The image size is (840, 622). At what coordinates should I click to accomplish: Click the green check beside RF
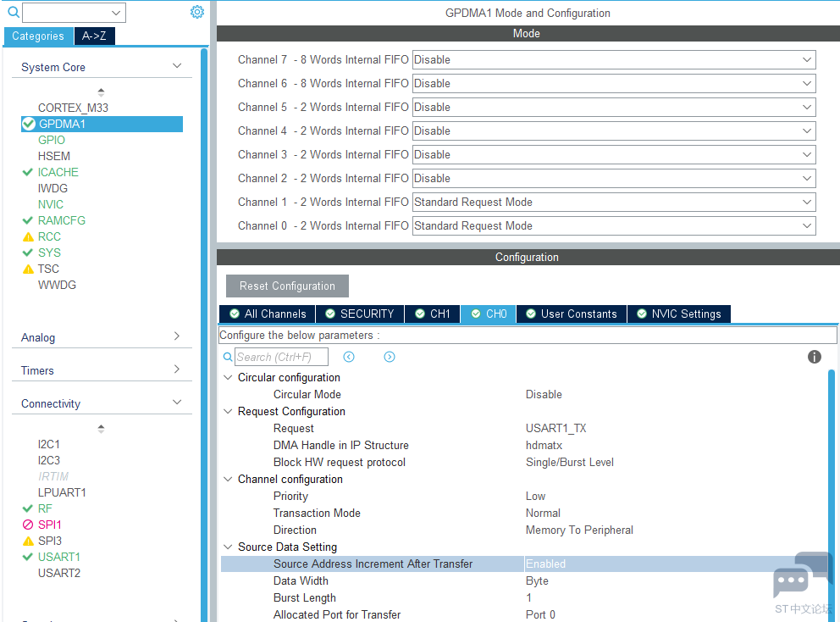28,508
